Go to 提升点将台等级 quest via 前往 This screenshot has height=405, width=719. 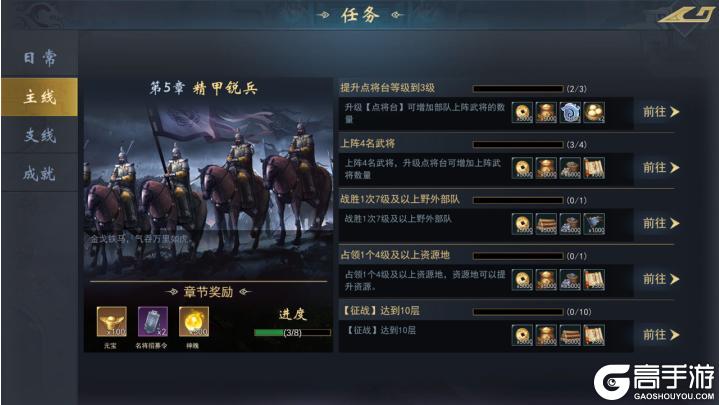[661, 112]
